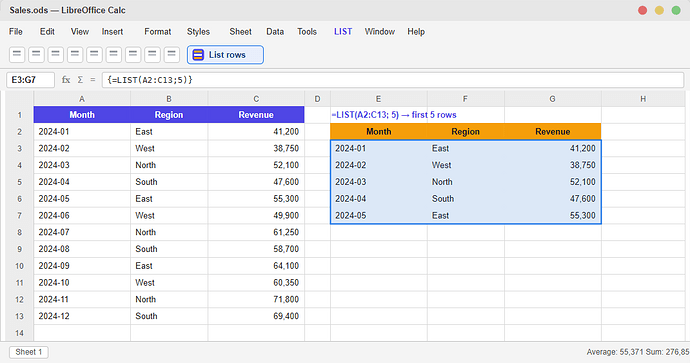Viewport: 690px width, 363px height.
Task: Switch to the Sheet 1 tab
Action: (x=29, y=352)
